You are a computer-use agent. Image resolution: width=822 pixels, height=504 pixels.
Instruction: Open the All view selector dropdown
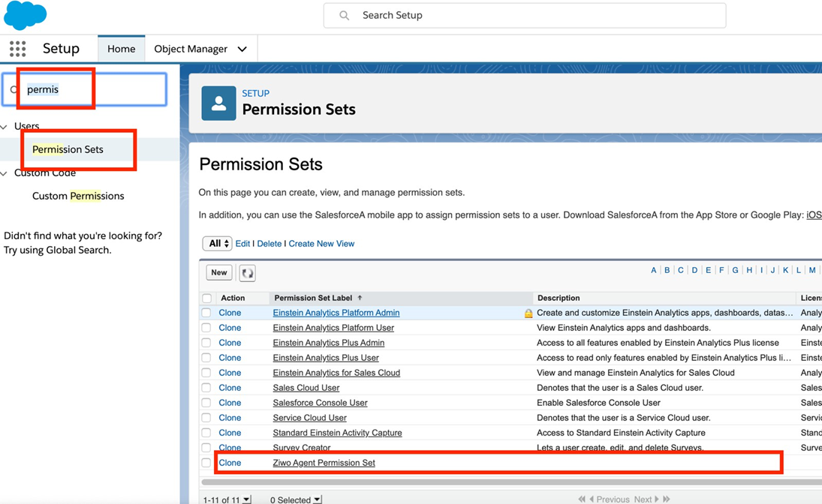[x=218, y=244]
